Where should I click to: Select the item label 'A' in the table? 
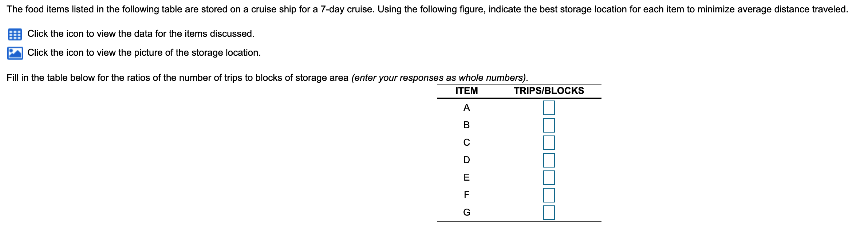point(466,108)
